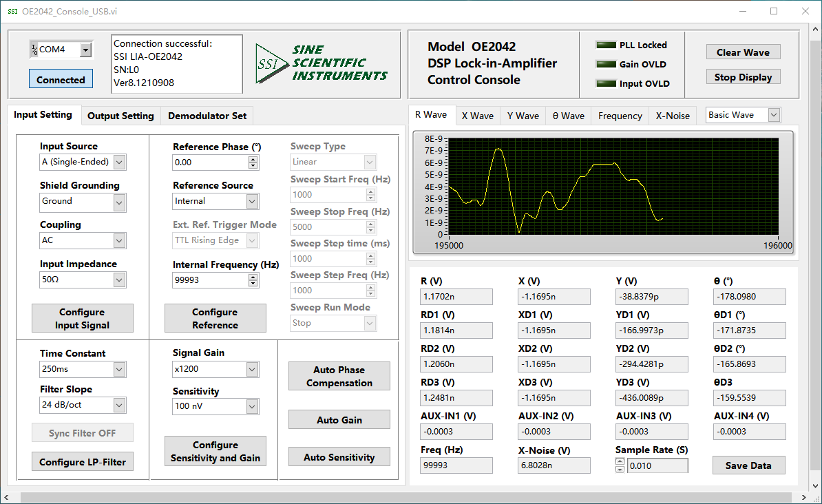Click the vertical scrollbar up arrow
The height and width of the screenshot is (504, 822).
(x=816, y=29)
